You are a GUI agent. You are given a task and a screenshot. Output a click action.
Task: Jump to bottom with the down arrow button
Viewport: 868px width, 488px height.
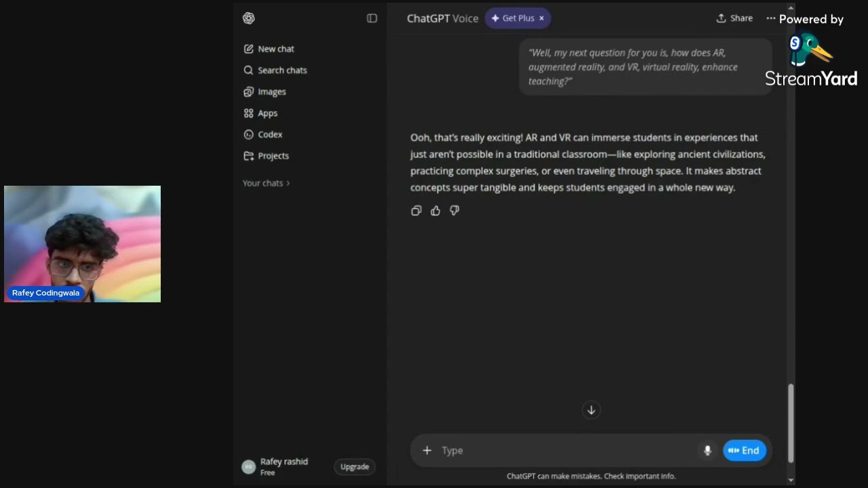(x=591, y=410)
